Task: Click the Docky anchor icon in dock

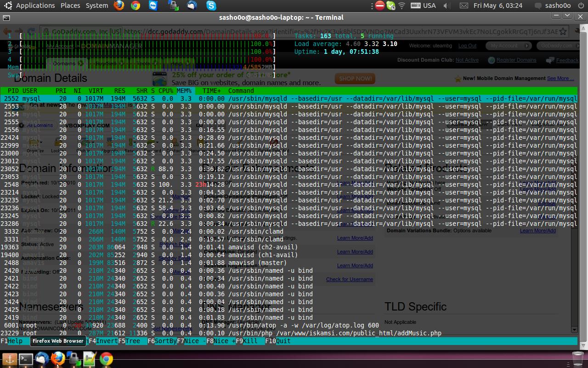Action: (10, 359)
